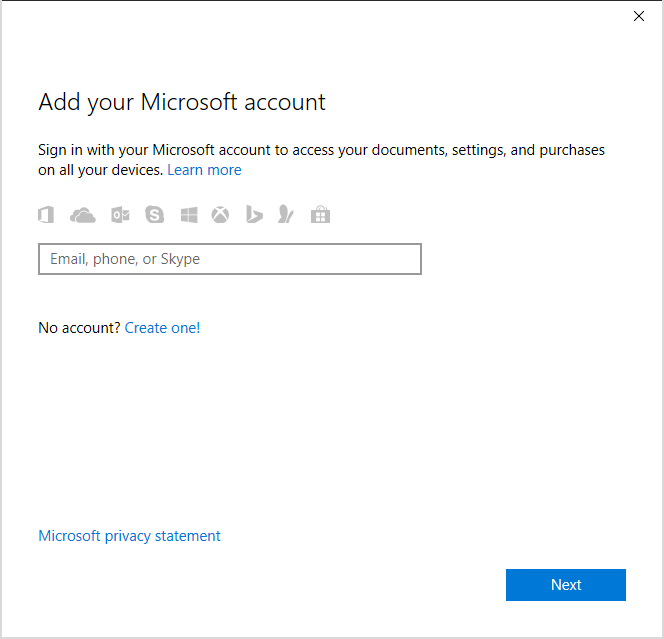Viewport: 664px width, 639px height.
Task: Open the Learn more link
Action: coord(204,170)
